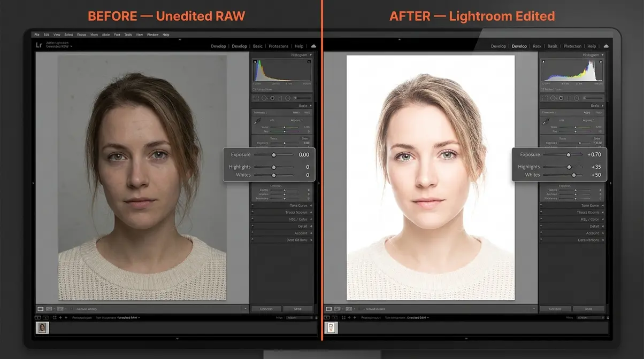Select the filmstrip thumbnail in After window

click(331, 327)
